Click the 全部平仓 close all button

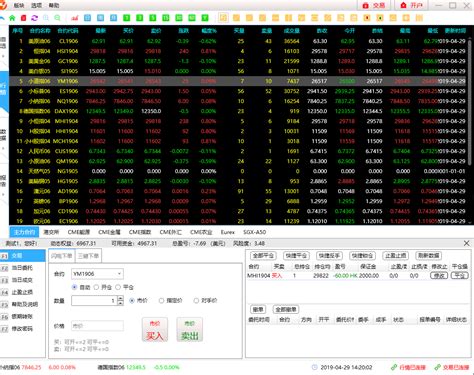tap(263, 256)
